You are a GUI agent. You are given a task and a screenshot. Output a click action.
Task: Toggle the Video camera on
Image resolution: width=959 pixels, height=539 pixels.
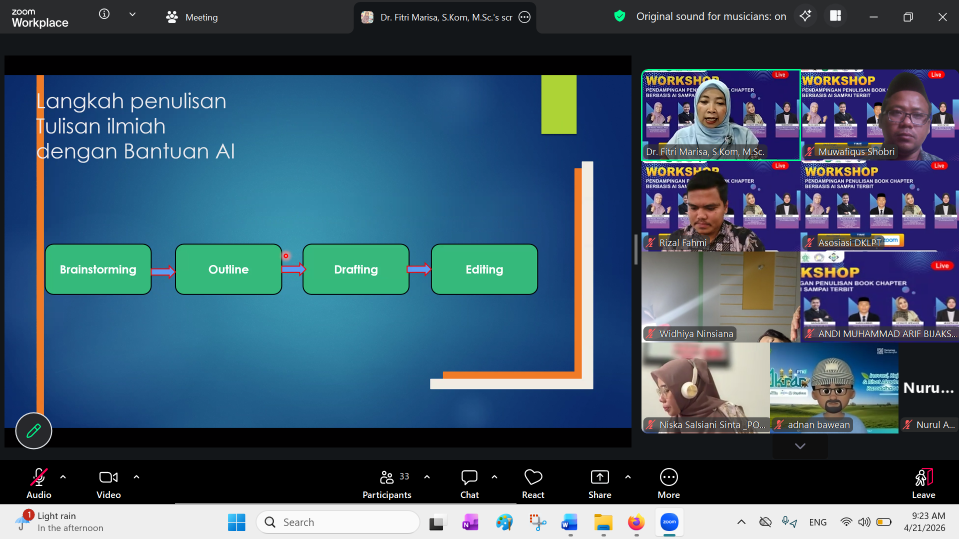tap(108, 484)
